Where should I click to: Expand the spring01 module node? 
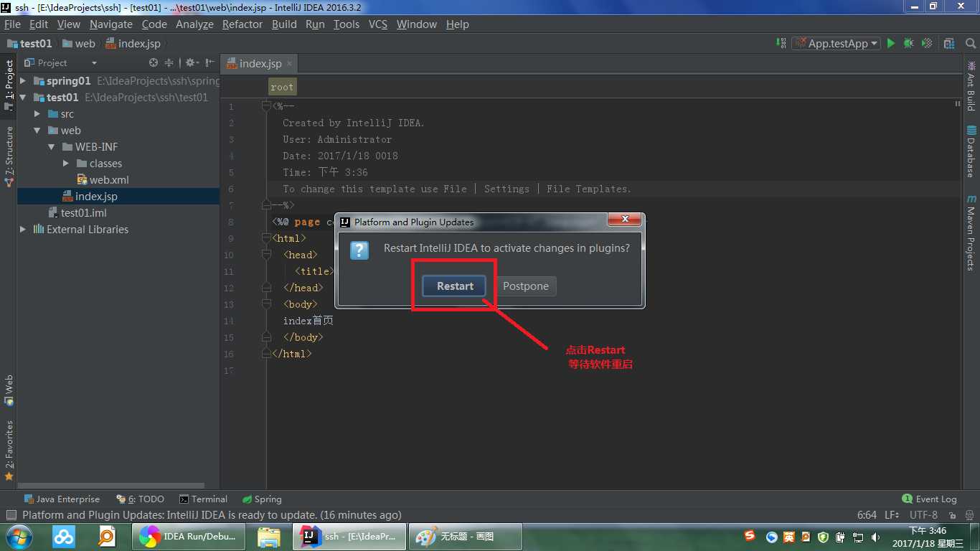coord(23,81)
